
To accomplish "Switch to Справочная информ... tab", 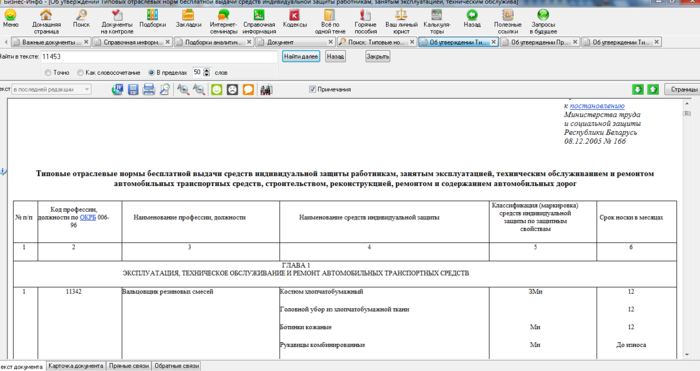I will point(132,42).
